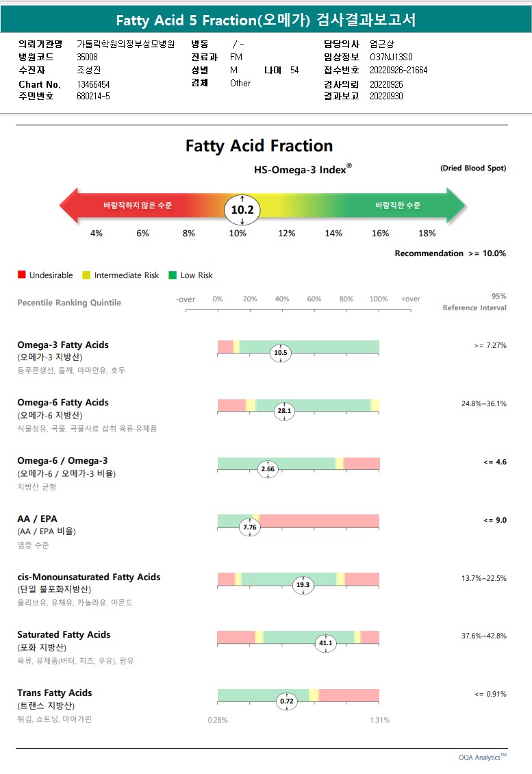This screenshot has height=774, width=532.
Task: Click the red arrowhead on index scale
Action: coord(70,205)
